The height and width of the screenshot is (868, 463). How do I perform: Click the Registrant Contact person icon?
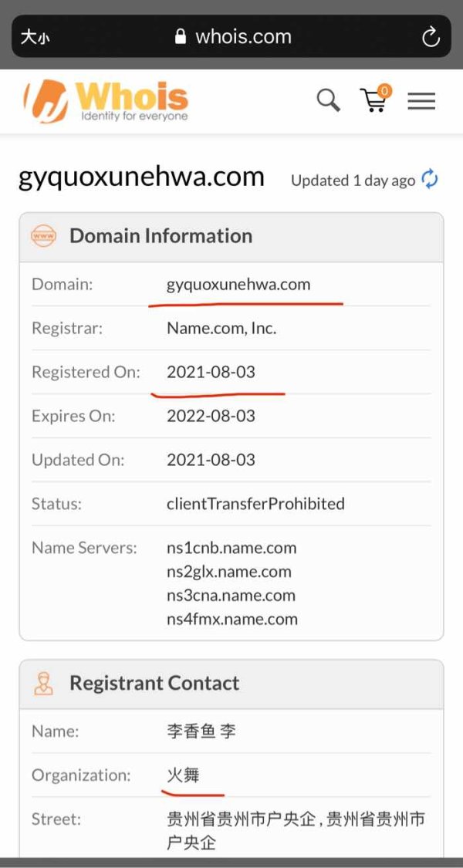43,683
